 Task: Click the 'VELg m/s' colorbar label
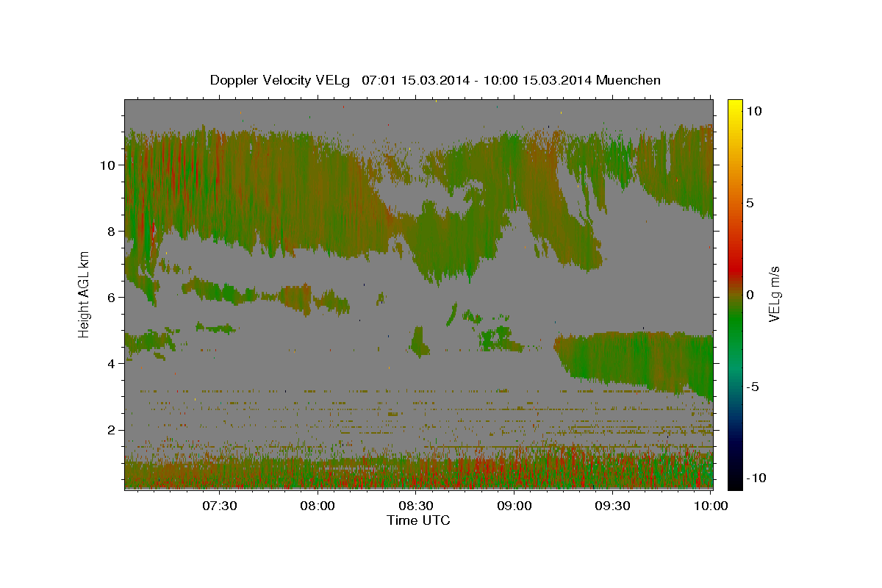coord(774,295)
